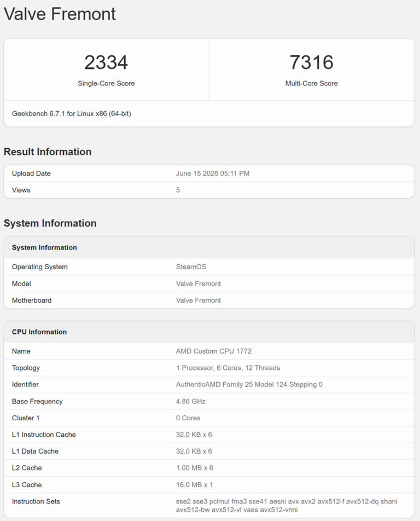Select the AMD Custom CPU 1772 value

(214, 351)
